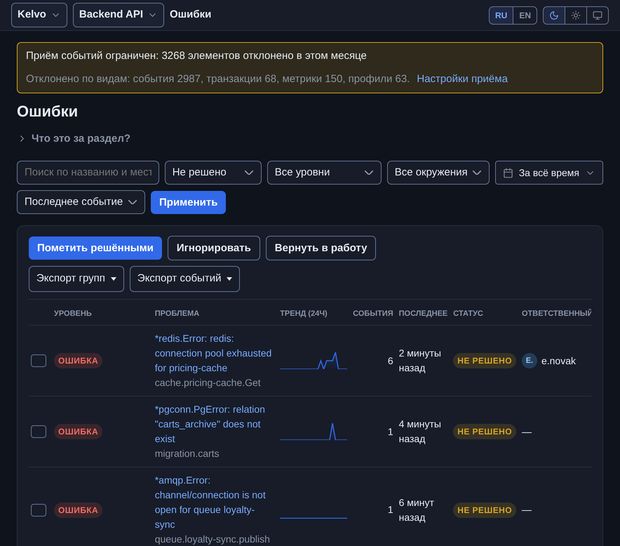Image resolution: width=620 pixels, height=546 pixels.
Task: Open 'Экспорт событий' dropdown
Action: tap(185, 279)
